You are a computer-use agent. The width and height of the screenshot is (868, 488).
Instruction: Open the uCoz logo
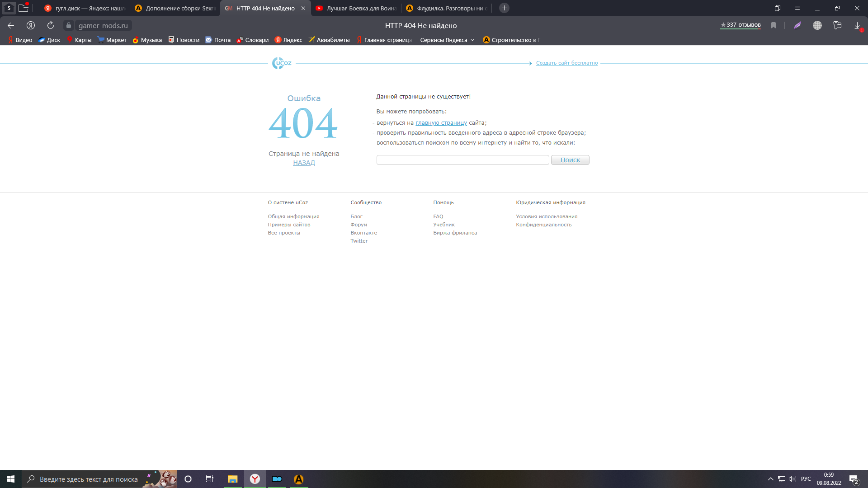[282, 63]
